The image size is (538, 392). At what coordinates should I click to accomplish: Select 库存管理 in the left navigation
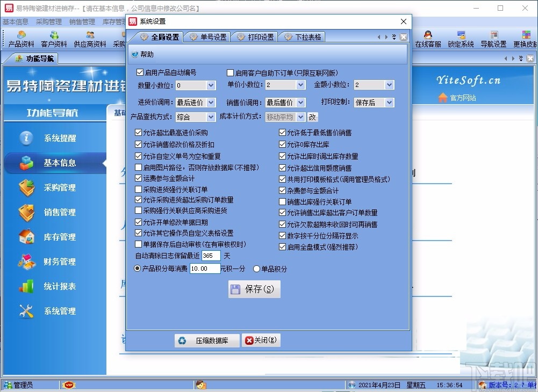59,237
